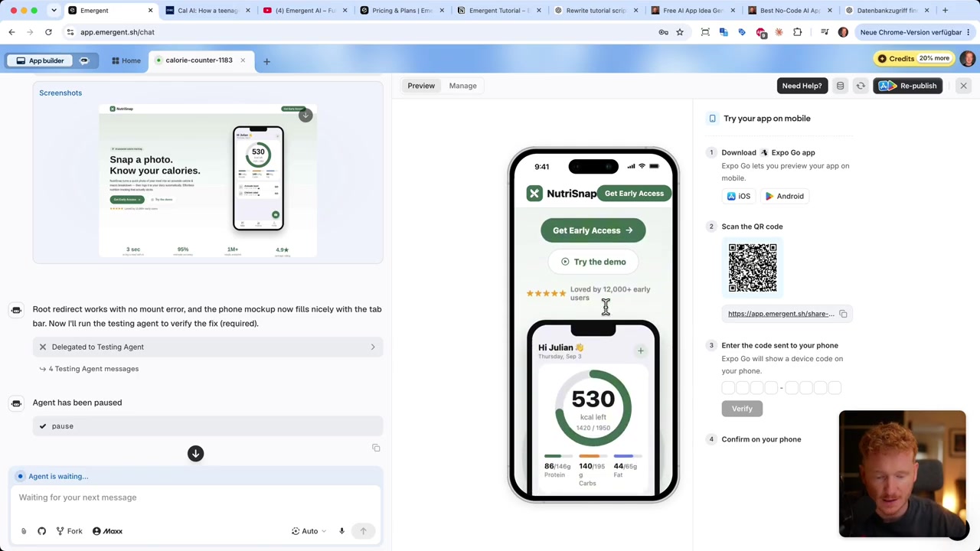Go back to previous page
Screen dimensions: 980x551
pyautogui.click(x=11, y=32)
